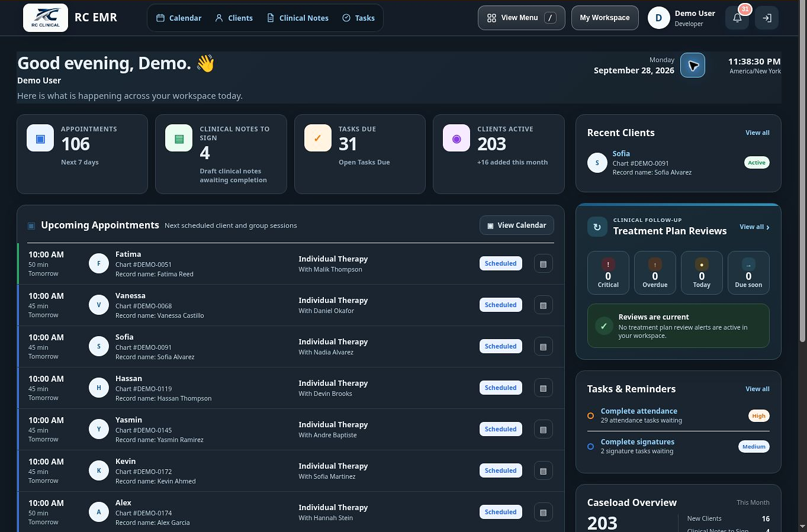The height and width of the screenshot is (532, 807).
Task: Open the notifications bell
Action: click(x=737, y=18)
